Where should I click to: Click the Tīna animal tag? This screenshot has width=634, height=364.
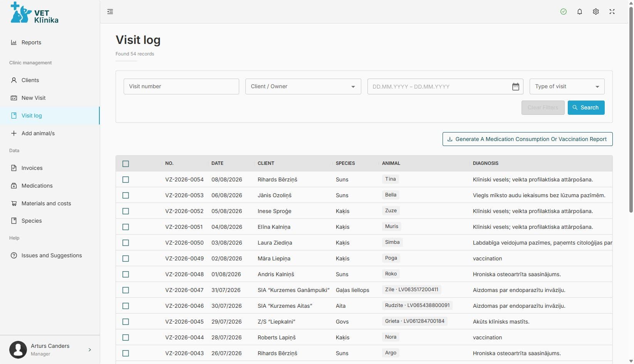391,179
